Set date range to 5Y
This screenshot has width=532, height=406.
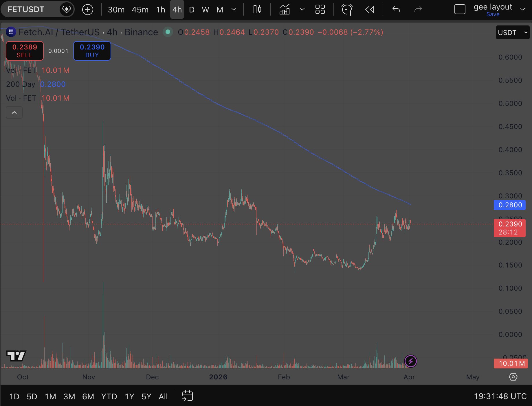[146, 396]
